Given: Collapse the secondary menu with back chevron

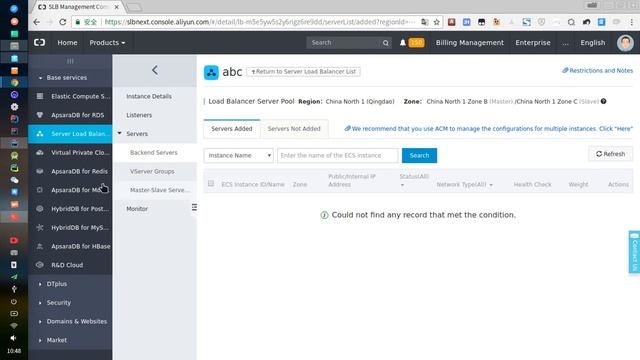Looking at the screenshot, I should (x=155, y=70).
